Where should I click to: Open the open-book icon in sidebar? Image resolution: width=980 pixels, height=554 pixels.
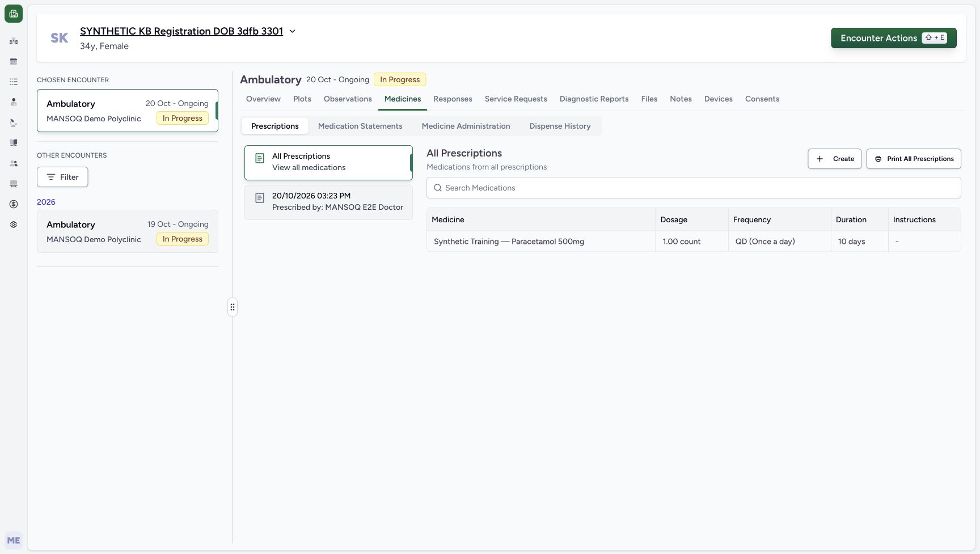pyautogui.click(x=14, y=143)
